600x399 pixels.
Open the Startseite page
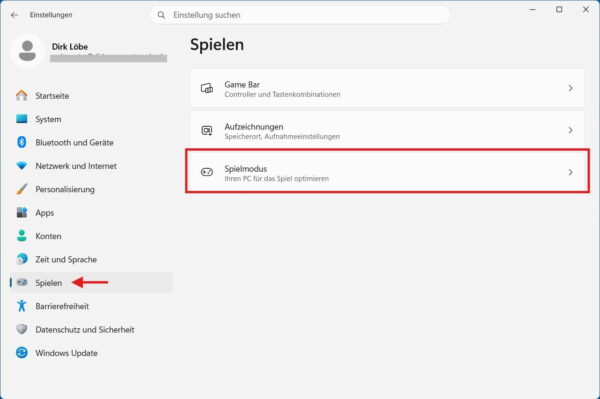point(91,96)
